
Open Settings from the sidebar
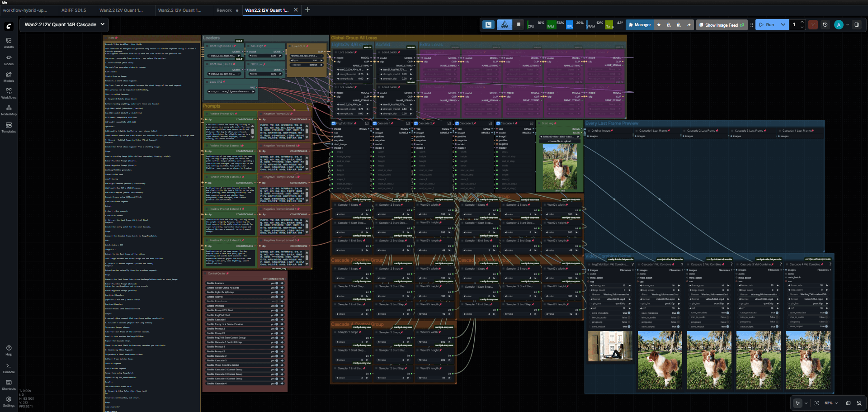pos(9,402)
